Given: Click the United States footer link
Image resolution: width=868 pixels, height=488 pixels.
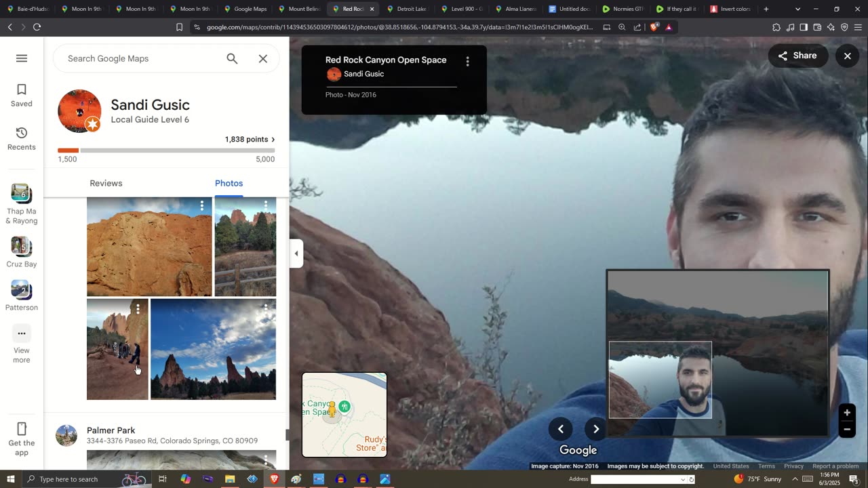Looking at the screenshot, I should (x=731, y=466).
